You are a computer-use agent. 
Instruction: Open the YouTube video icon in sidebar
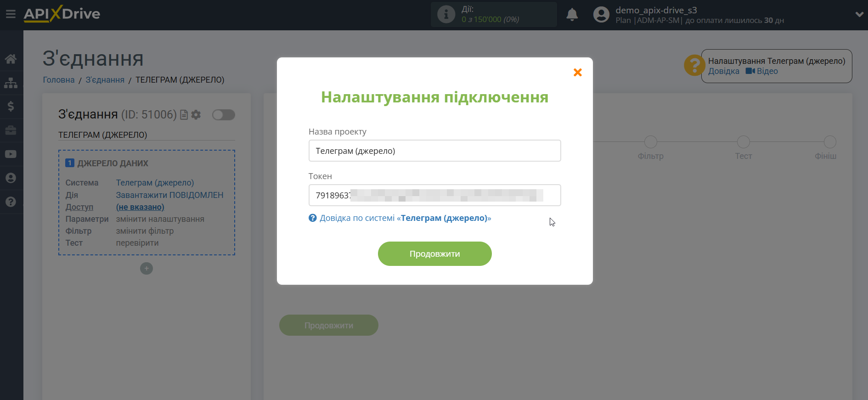click(x=11, y=154)
